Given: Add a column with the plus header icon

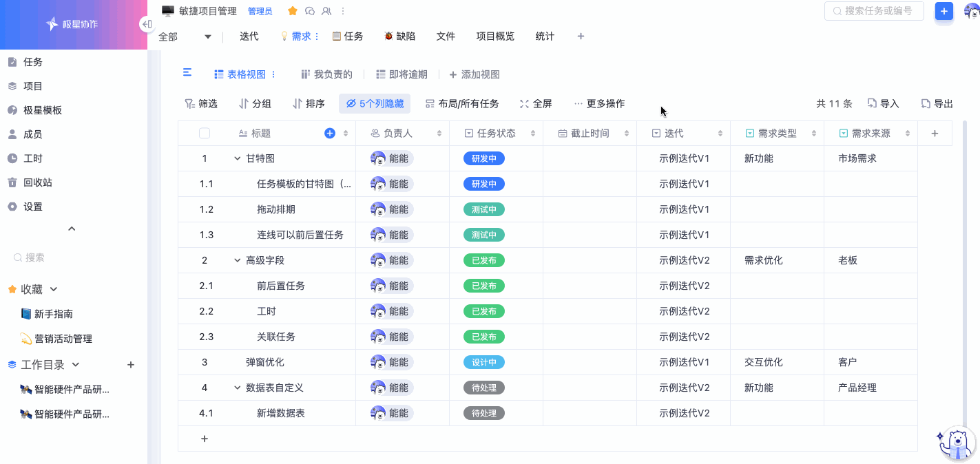Looking at the screenshot, I should (x=935, y=134).
